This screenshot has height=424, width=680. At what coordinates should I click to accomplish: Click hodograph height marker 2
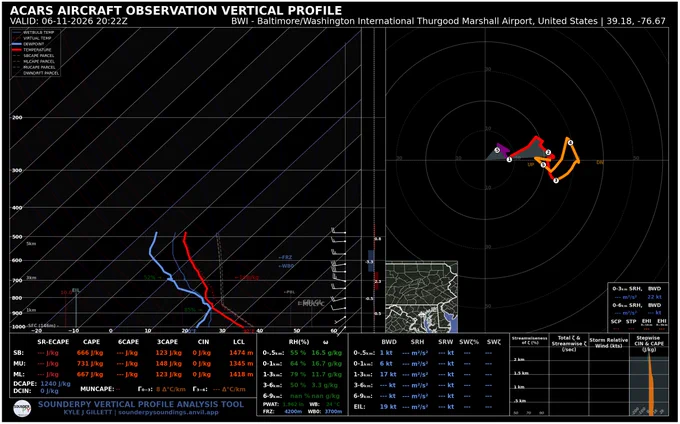point(548,153)
